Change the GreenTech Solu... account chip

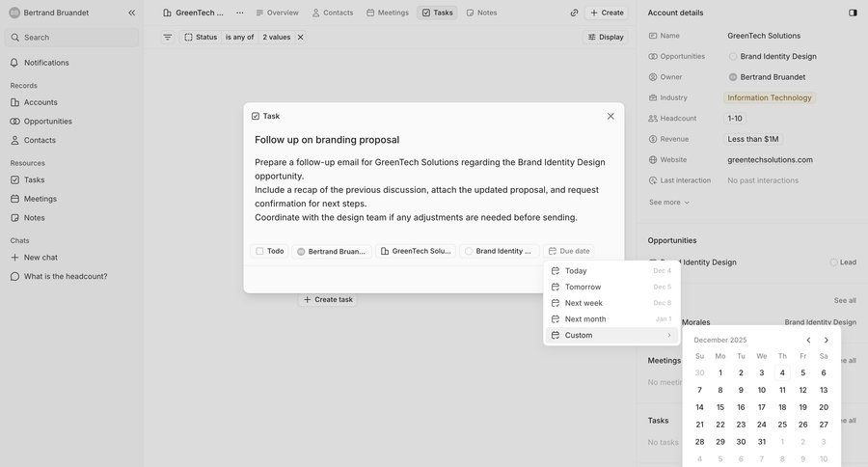tap(416, 251)
